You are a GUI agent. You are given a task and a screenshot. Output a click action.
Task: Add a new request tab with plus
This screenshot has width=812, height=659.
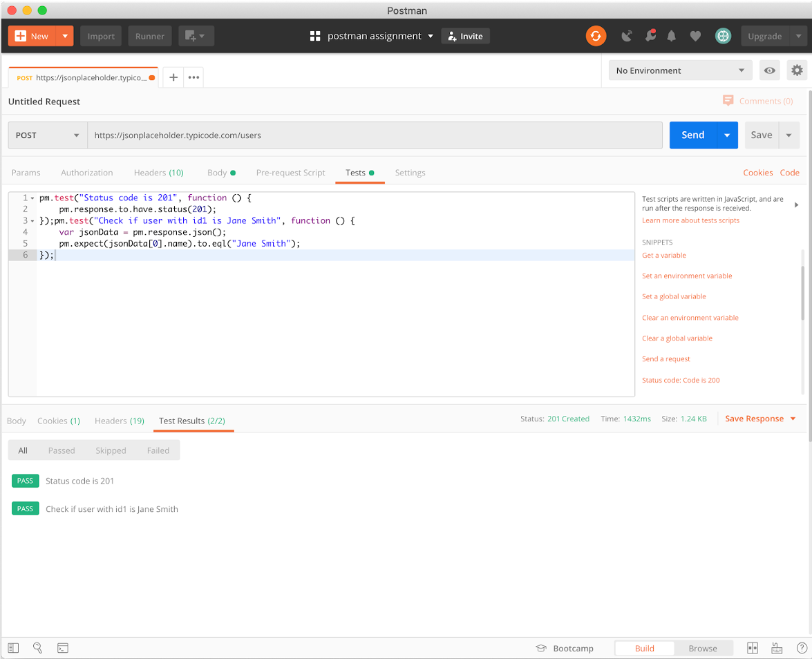173,77
